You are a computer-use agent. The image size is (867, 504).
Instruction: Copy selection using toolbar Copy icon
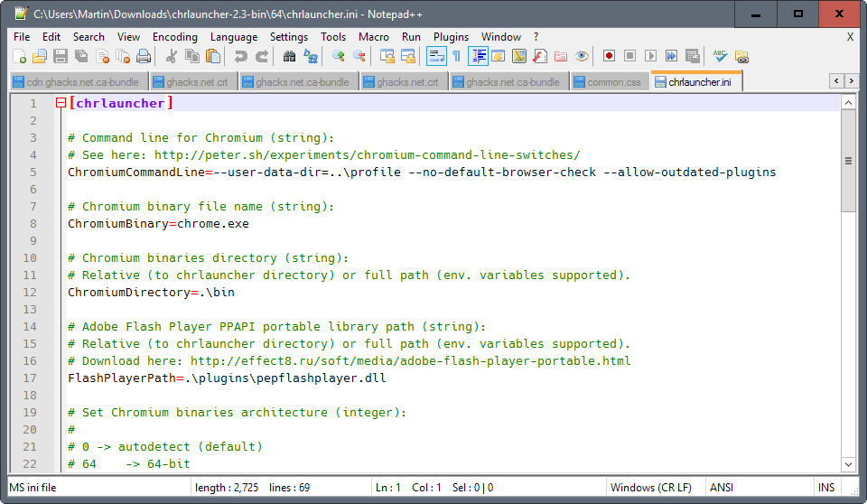click(191, 56)
